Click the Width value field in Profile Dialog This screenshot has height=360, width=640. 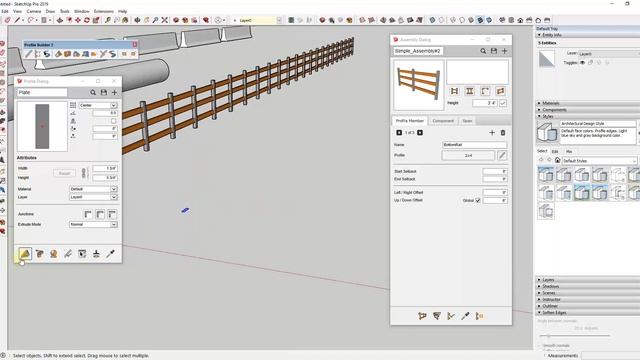point(105,168)
